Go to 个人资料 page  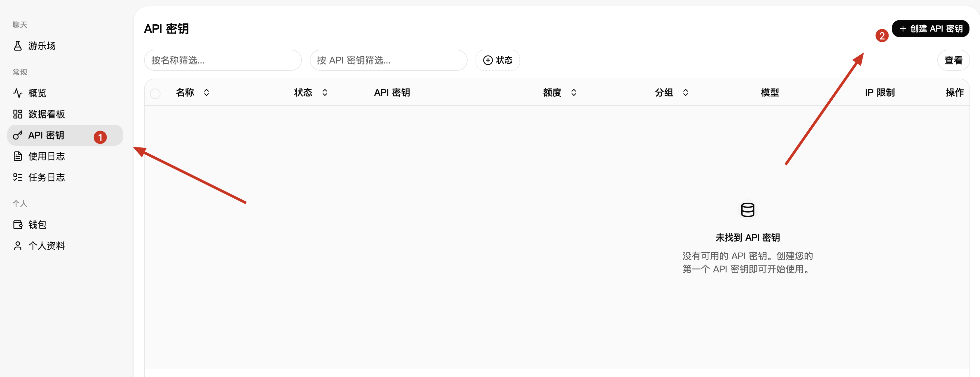coord(65,246)
